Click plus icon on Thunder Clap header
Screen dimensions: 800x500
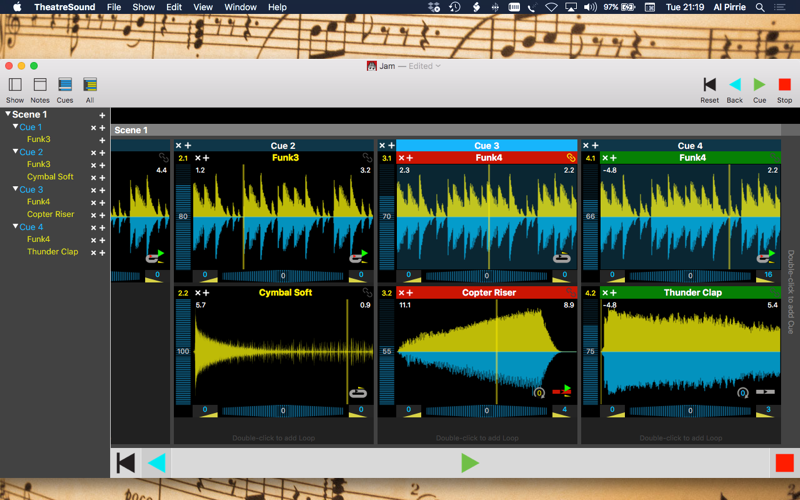(613, 293)
